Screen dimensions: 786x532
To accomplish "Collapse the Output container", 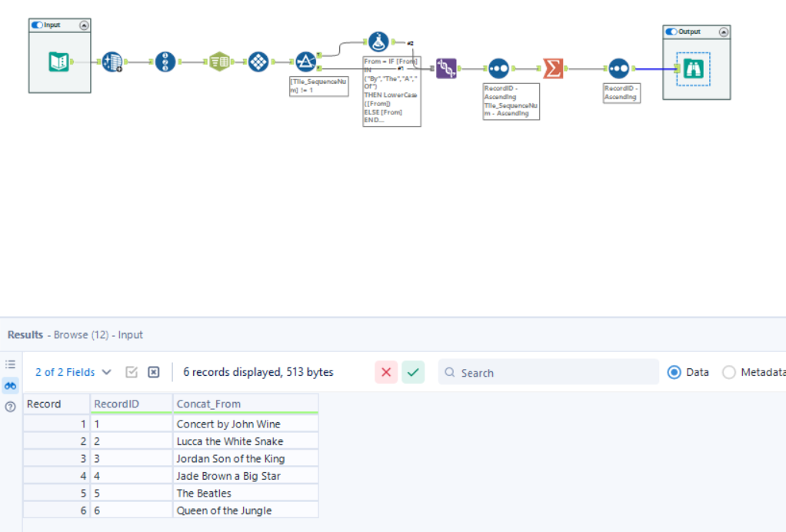I will [x=723, y=32].
